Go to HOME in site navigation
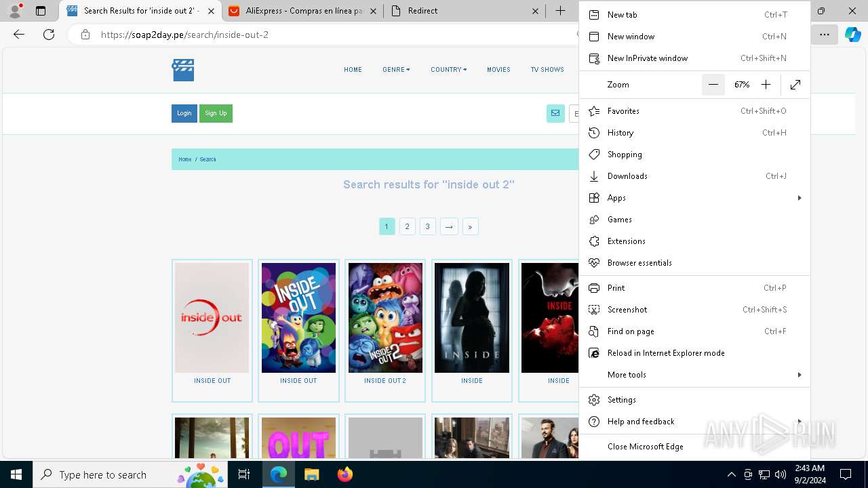Viewport: 868px width, 488px height. click(x=353, y=70)
